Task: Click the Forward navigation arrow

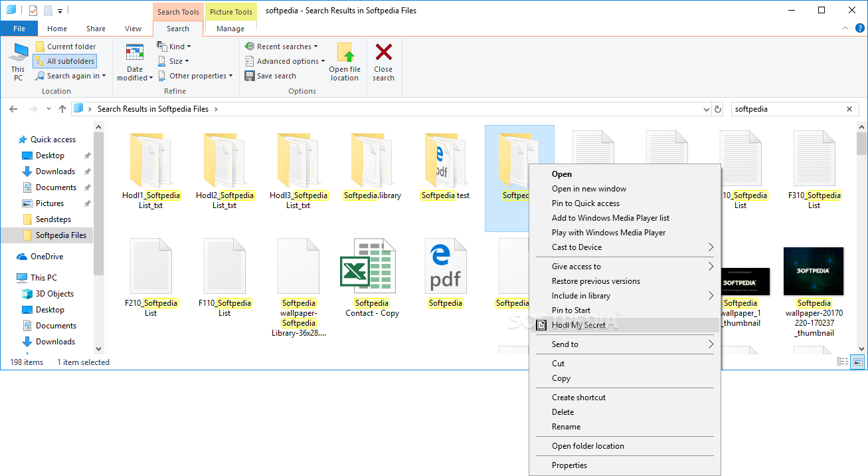Action: [32, 109]
